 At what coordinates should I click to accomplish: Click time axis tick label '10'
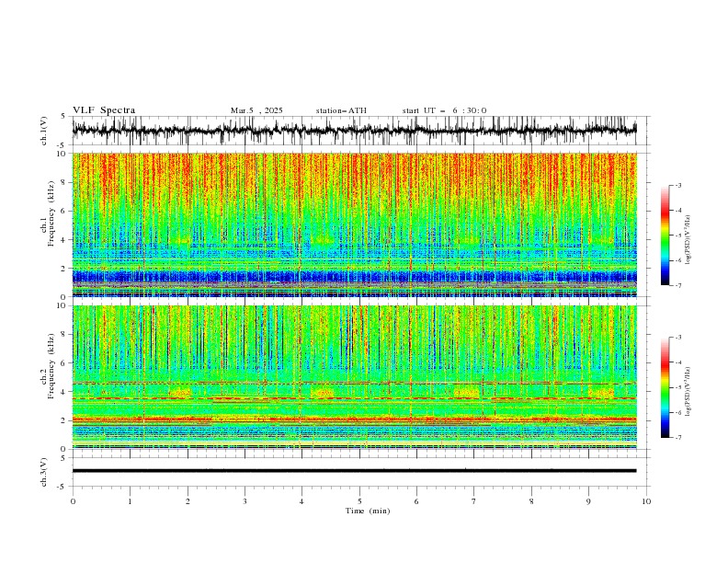click(646, 501)
